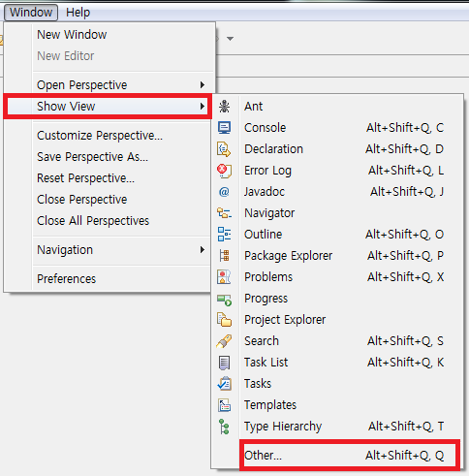Choose New Window menu entry
The width and height of the screenshot is (469, 476).
(x=72, y=35)
